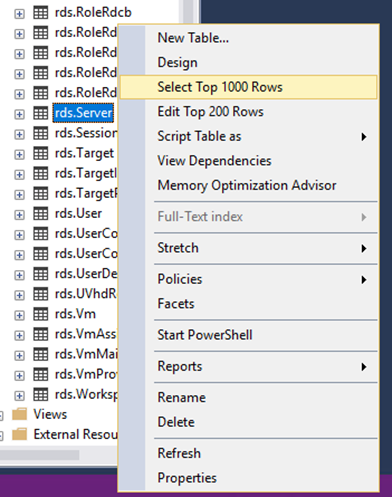Click the table icon beside rds.RoleRdcb
Screen dimensions: 392x497
click(x=41, y=13)
